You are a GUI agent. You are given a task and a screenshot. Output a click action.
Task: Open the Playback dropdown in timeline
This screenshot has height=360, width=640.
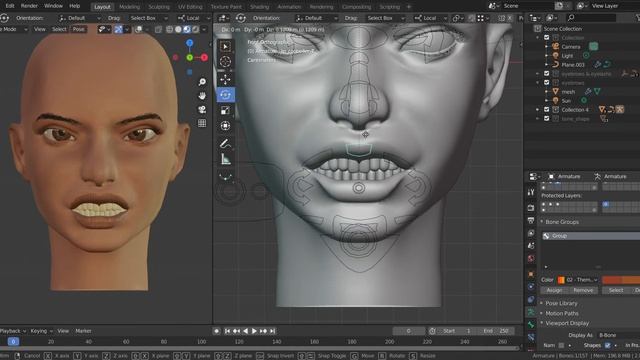pyautogui.click(x=12, y=331)
